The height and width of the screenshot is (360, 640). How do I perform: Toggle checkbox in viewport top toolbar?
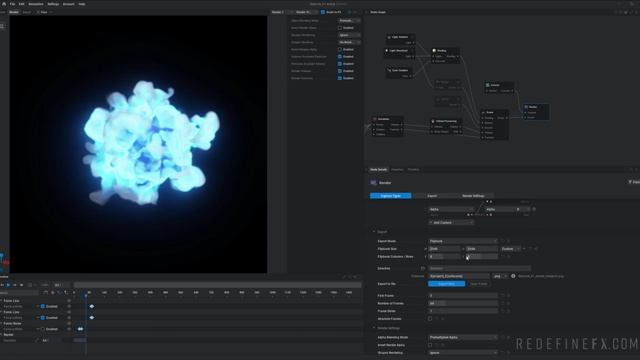pos(323,12)
